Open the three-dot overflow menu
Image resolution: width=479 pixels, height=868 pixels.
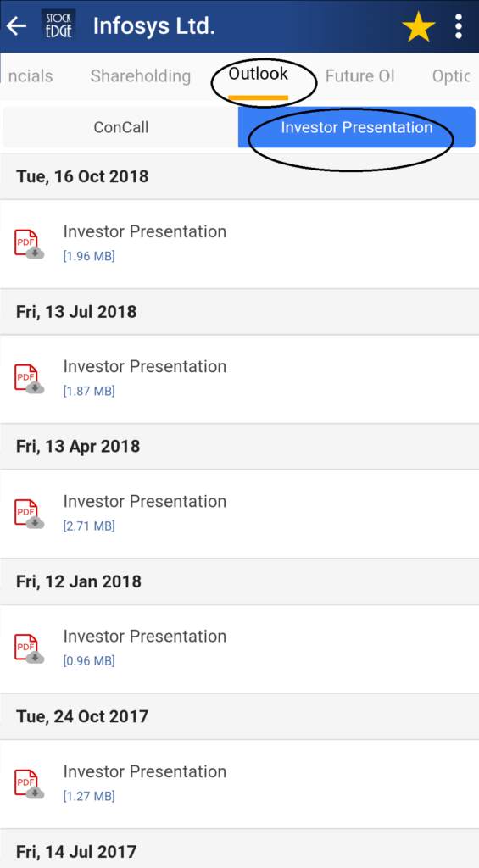pyautogui.click(x=459, y=26)
